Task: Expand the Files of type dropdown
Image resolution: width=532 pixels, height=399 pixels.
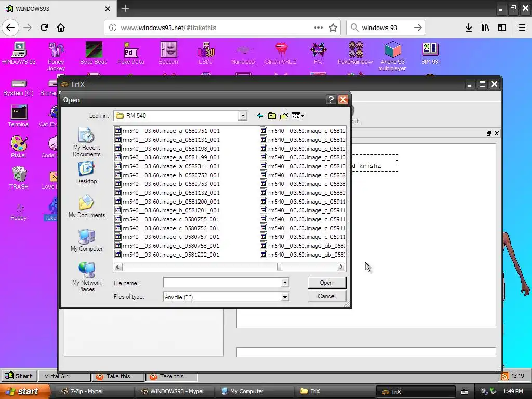Action: click(285, 297)
